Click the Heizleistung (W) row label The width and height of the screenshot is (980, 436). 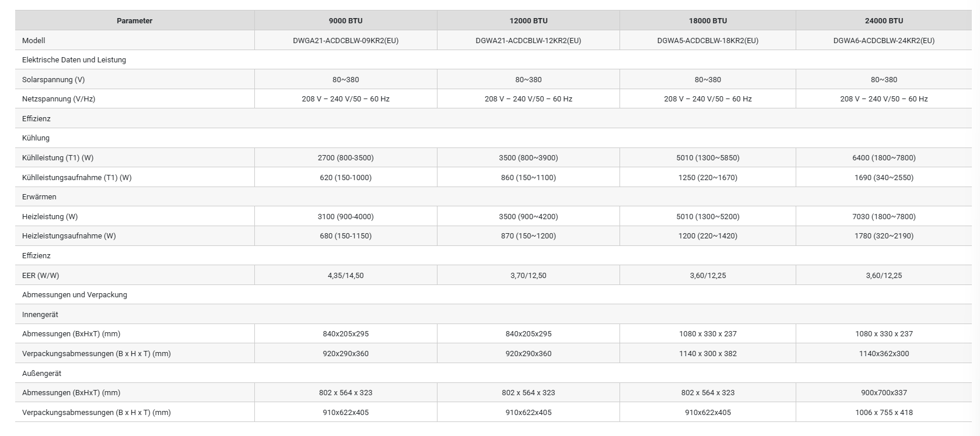click(x=50, y=217)
